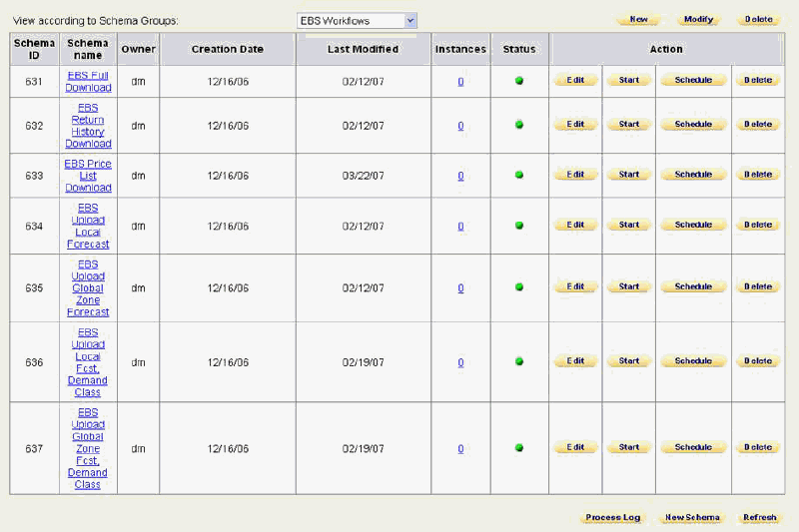Click the Modify schema group button
Image resolution: width=799 pixels, height=532 pixels.
(x=698, y=19)
